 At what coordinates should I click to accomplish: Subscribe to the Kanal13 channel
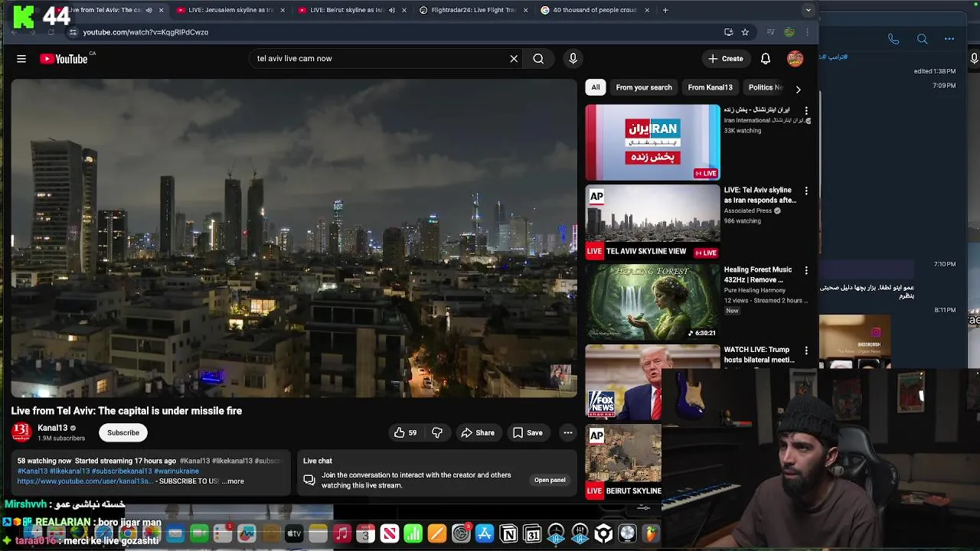pos(123,432)
